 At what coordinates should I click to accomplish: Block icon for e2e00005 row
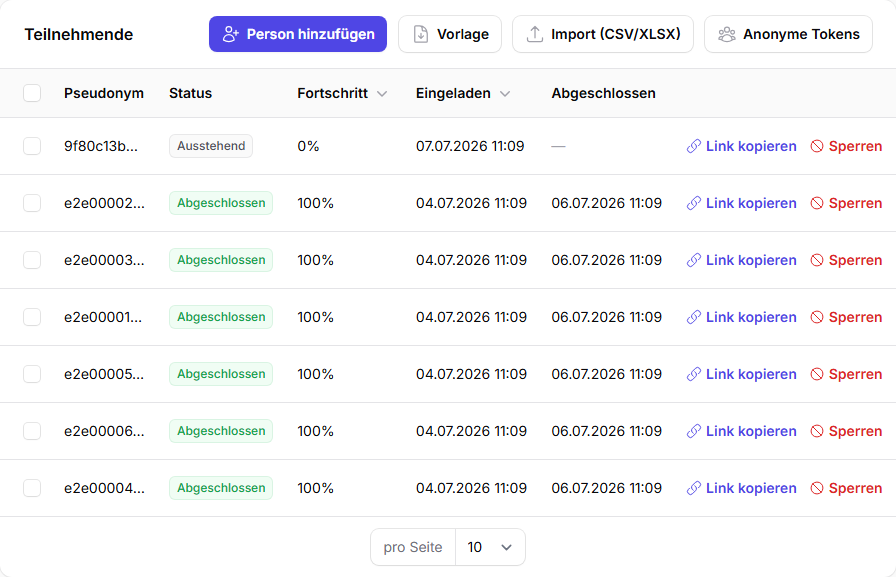[817, 375]
